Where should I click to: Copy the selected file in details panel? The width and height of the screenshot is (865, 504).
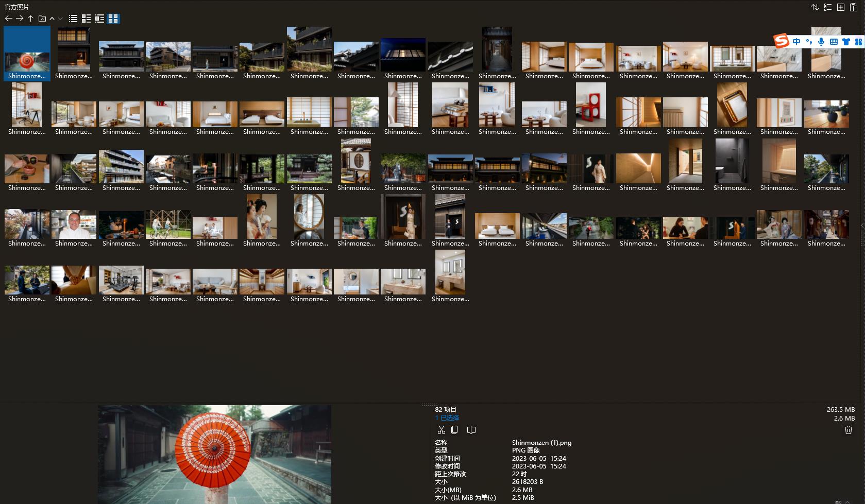(x=454, y=430)
